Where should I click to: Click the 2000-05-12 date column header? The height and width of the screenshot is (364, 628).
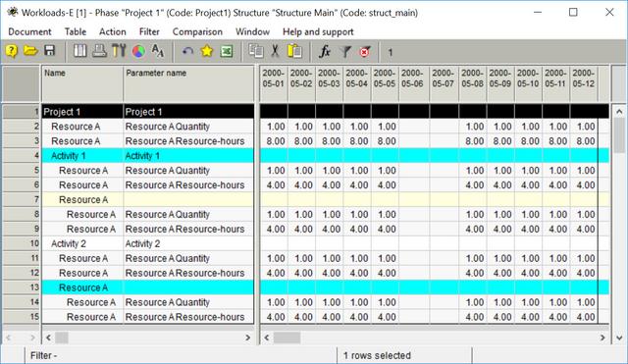(584, 83)
